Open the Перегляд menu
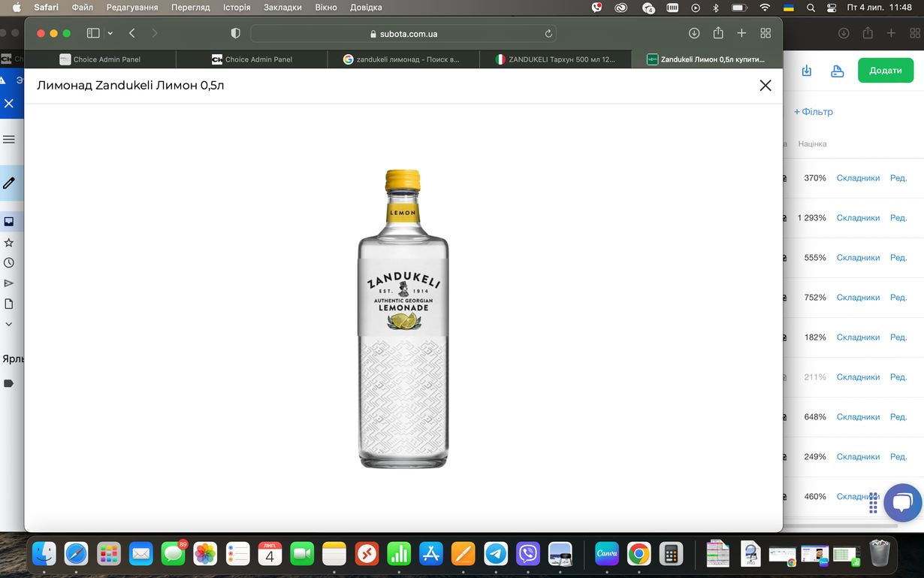Screen dimensions: 924x578 click(x=191, y=8)
